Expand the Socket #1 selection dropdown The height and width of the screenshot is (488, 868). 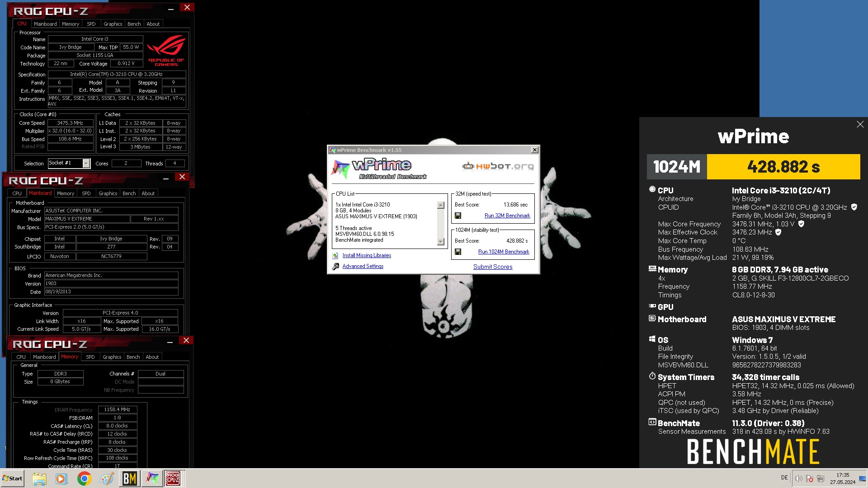tap(86, 163)
